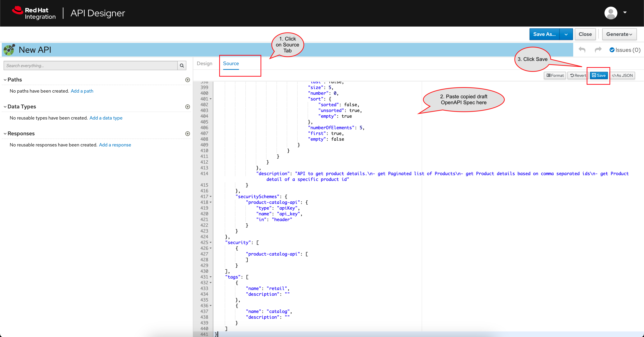This screenshot has height=337, width=644.
Task: Open the user avatar menu
Action: [611, 13]
